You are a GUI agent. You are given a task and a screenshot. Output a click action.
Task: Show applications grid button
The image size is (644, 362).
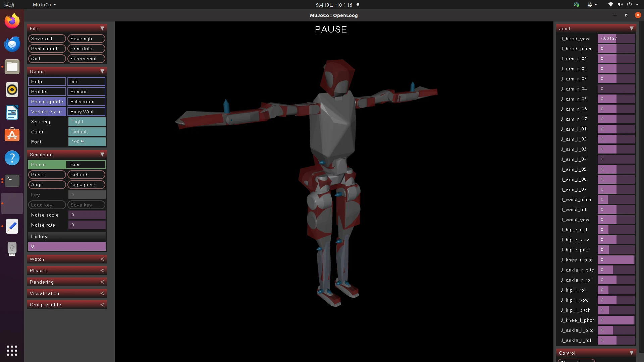click(12, 350)
